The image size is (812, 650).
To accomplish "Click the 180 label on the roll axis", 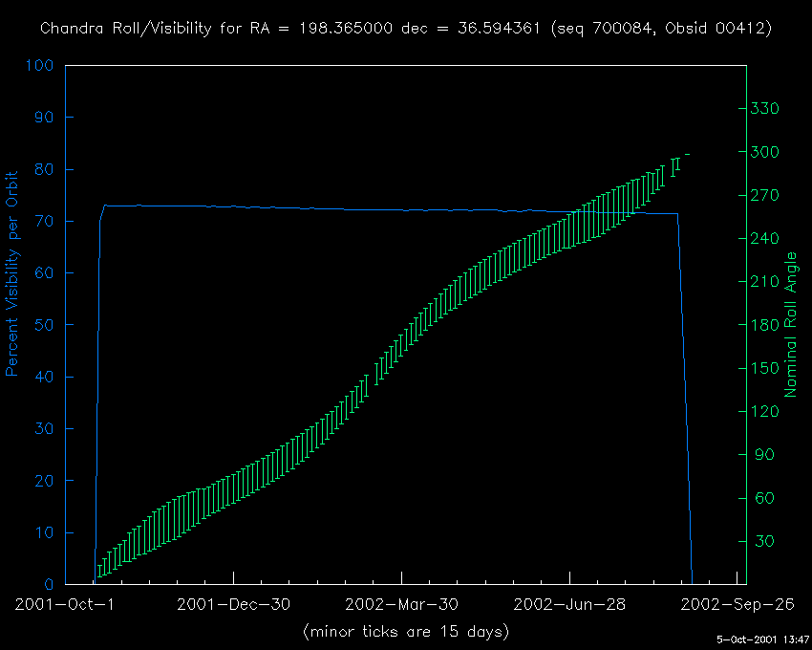I will [x=765, y=325].
